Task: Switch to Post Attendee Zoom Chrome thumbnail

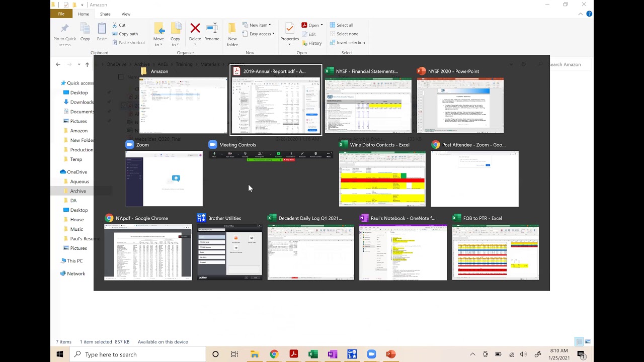Action: point(474,174)
